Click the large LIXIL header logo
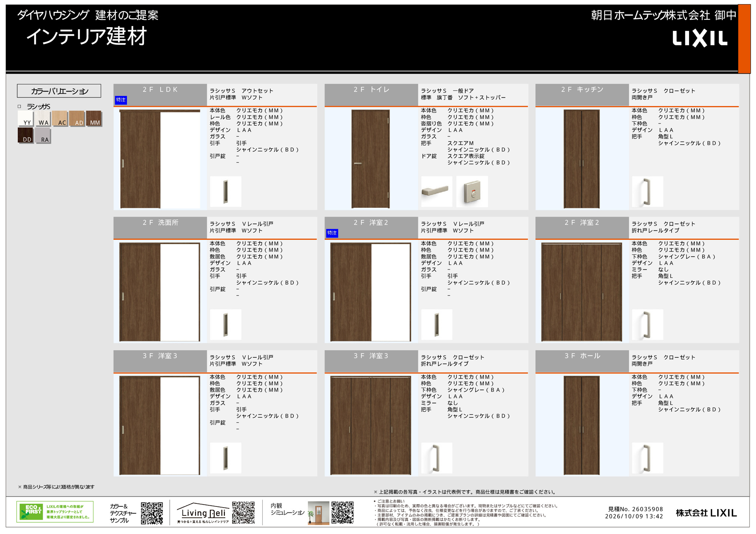 [x=700, y=39]
